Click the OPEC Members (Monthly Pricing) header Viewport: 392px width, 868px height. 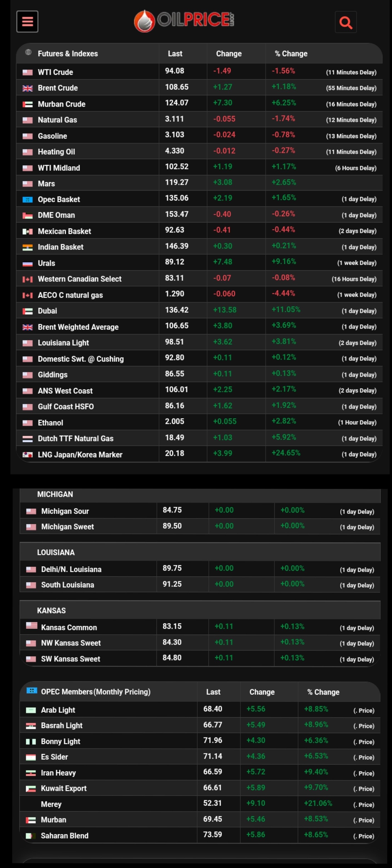point(96,692)
